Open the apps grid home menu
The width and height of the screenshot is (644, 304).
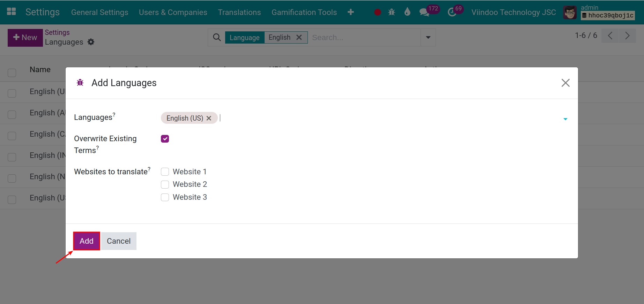pos(12,12)
